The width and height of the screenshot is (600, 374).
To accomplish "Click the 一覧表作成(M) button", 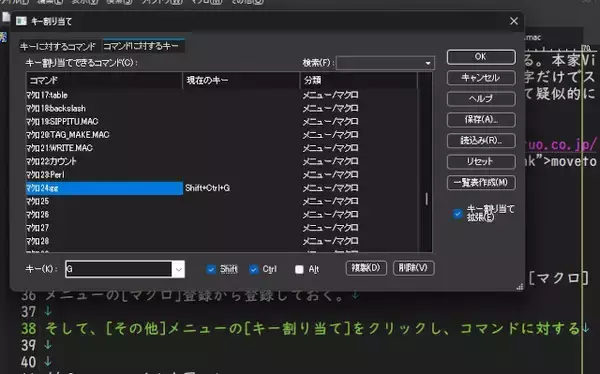I will pyautogui.click(x=481, y=182).
